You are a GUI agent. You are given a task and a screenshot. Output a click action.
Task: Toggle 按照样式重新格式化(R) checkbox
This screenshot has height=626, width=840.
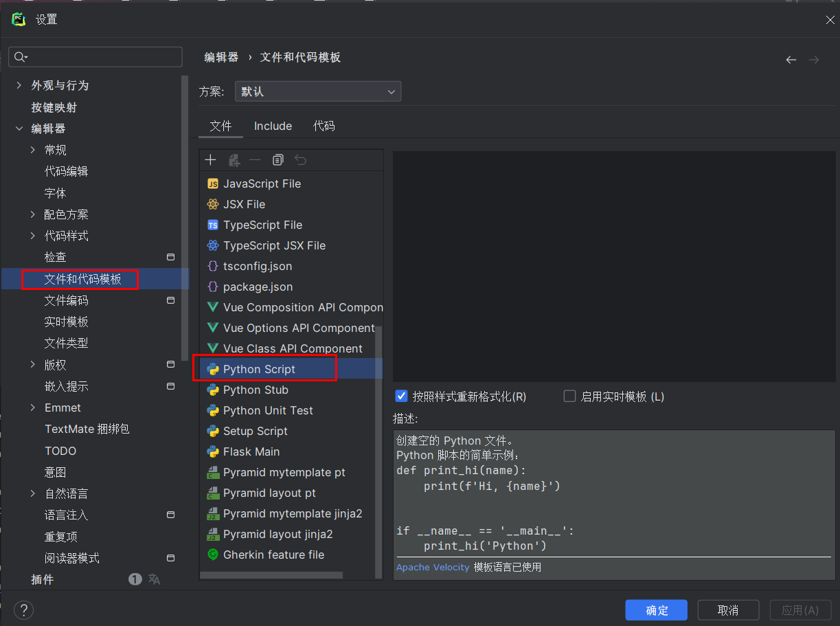point(402,396)
